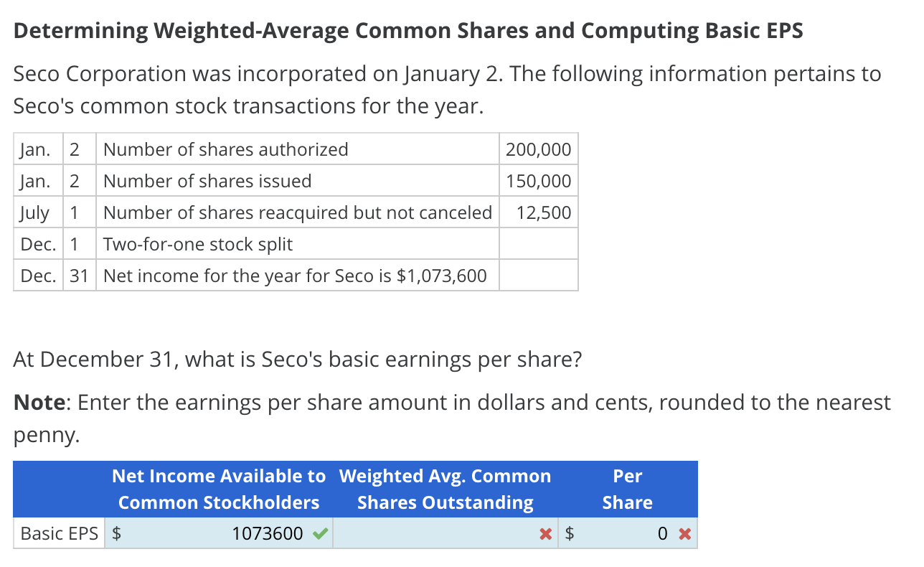Select the Net Income Available column header

click(218, 489)
